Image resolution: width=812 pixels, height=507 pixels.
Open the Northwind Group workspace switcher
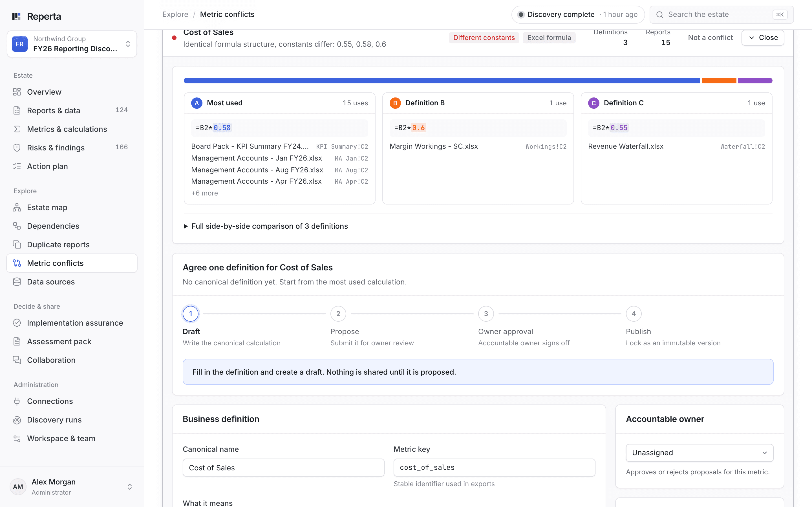[72, 44]
